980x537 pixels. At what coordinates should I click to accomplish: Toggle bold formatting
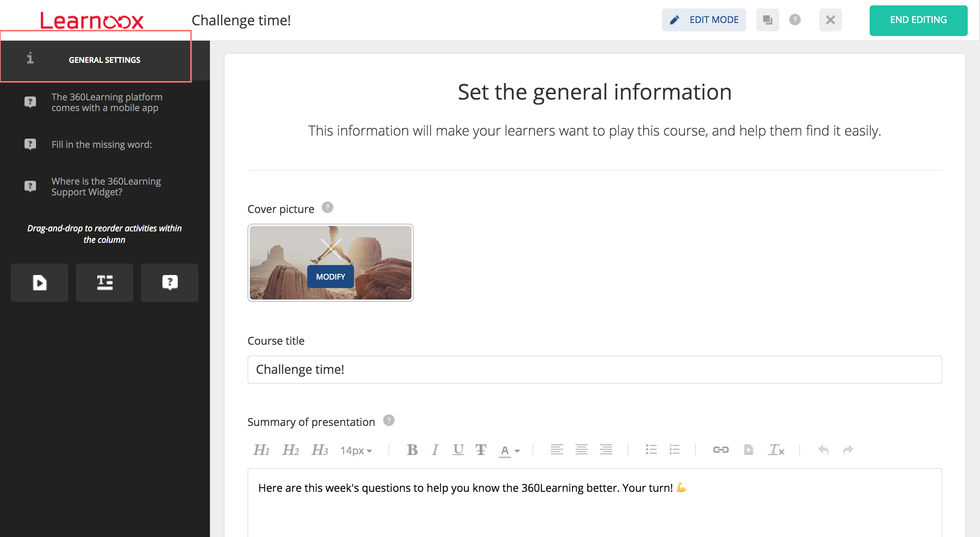[412, 450]
